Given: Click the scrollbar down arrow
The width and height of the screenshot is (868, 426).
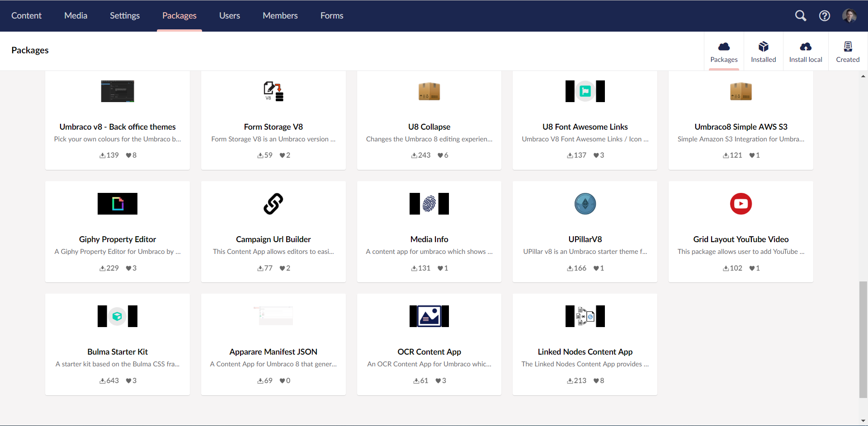Looking at the screenshot, I should [x=863, y=421].
